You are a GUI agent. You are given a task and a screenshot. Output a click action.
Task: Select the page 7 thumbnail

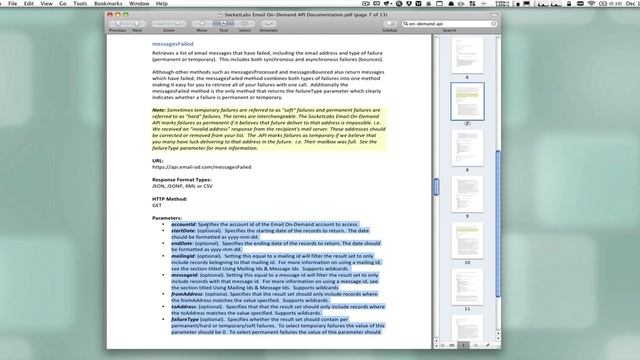[x=467, y=101]
